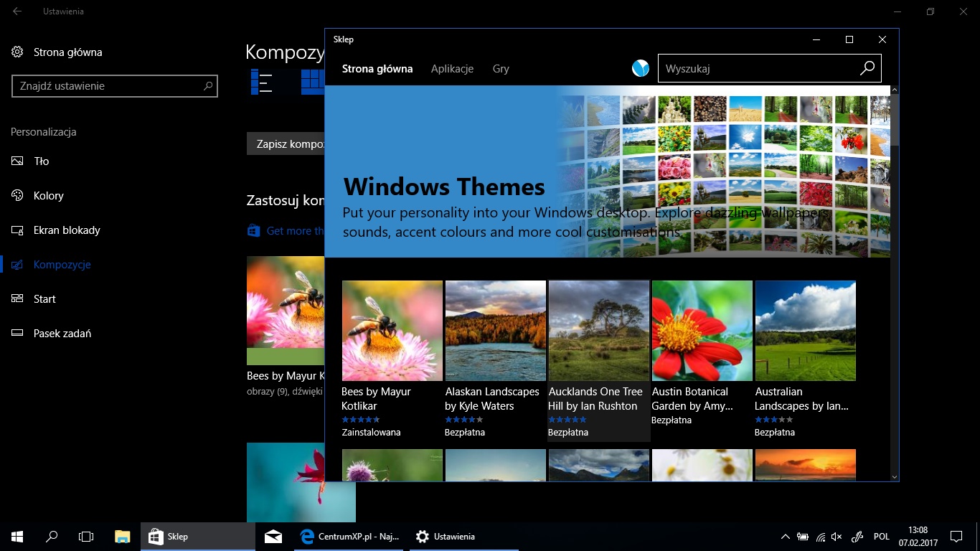Click the Australian Landscapes by Ian title
This screenshot has width=980, height=551.
click(802, 399)
